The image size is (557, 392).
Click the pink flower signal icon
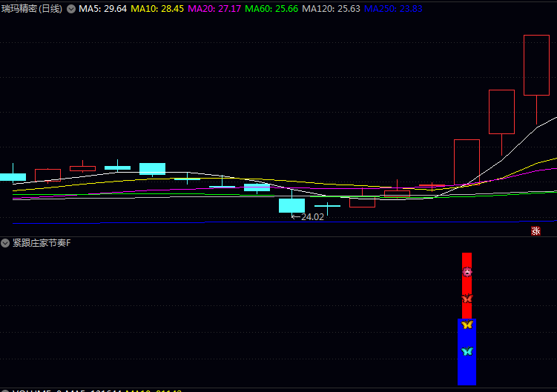tap(467, 272)
